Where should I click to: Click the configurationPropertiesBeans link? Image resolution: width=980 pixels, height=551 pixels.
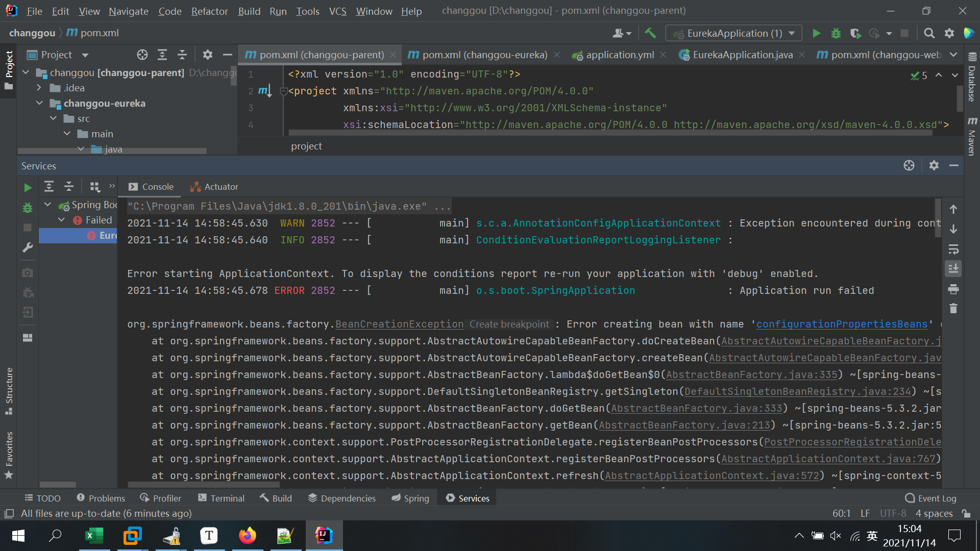842,324
